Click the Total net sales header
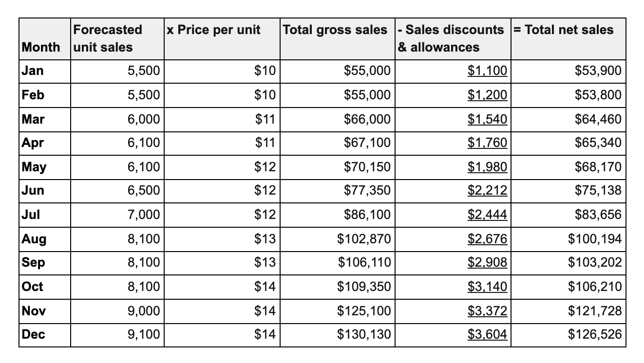The height and width of the screenshot is (363, 644). [565, 30]
